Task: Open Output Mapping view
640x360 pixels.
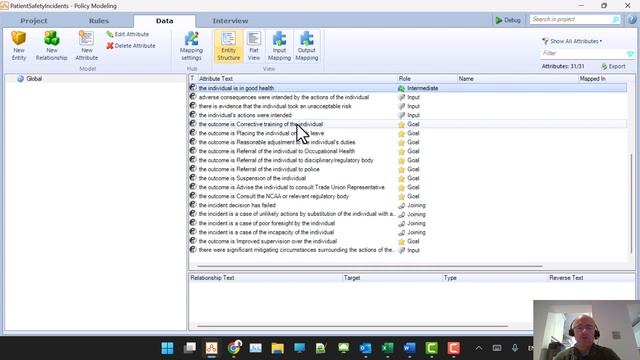Action: tap(307, 46)
